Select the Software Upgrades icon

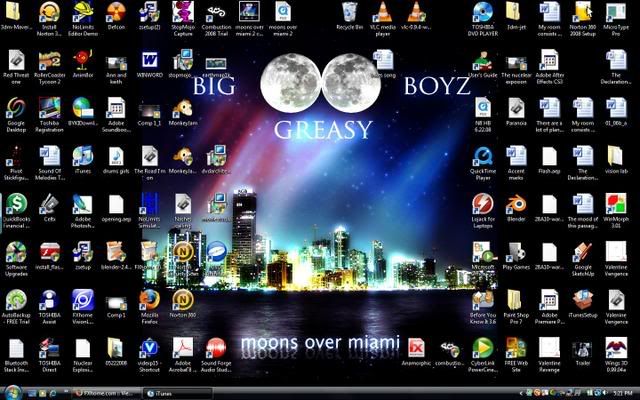tap(16, 259)
